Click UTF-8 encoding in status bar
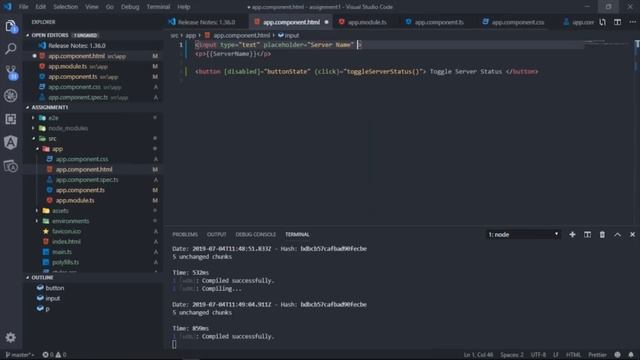 point(538,355)
